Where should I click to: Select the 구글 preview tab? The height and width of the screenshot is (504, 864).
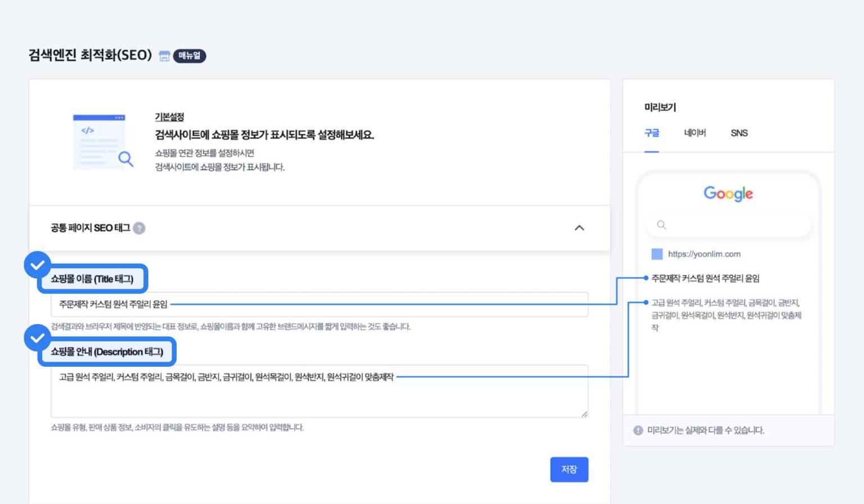pos(651,133)
